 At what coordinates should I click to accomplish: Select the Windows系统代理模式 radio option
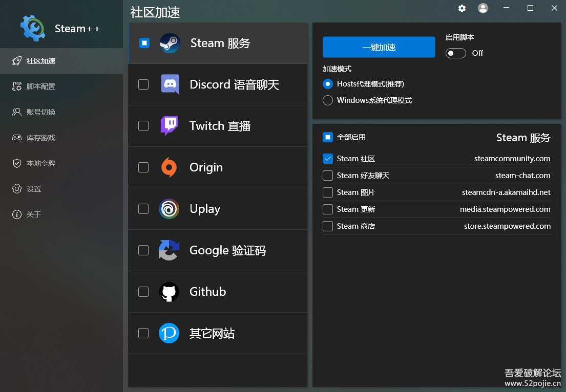(x=328, y=100)
